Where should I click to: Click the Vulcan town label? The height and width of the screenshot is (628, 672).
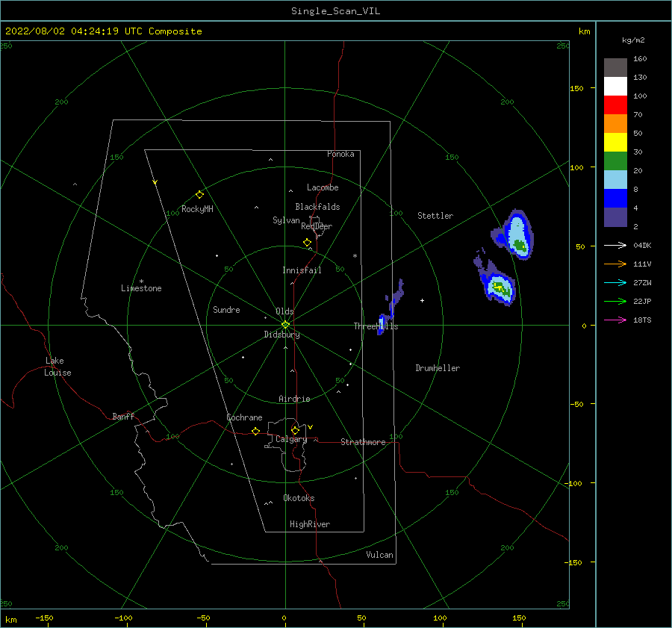pyautogui.click(x=380, y=554)
